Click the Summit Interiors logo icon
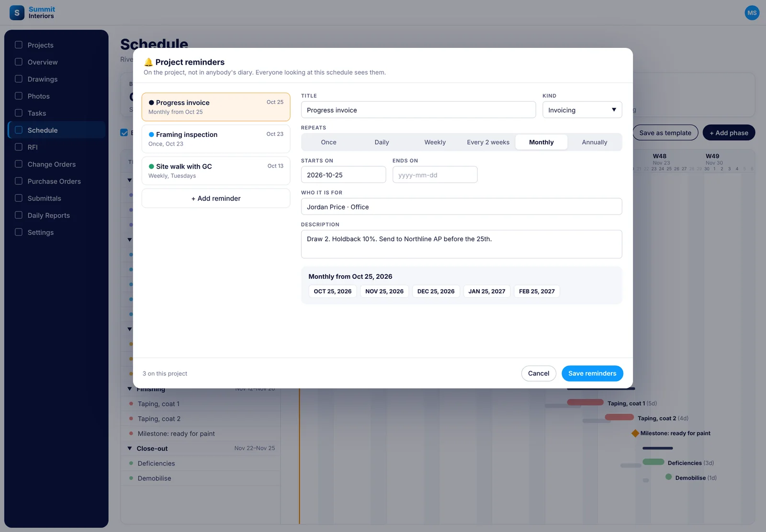Viewport: 766px width, 532px height. point(17,13)
